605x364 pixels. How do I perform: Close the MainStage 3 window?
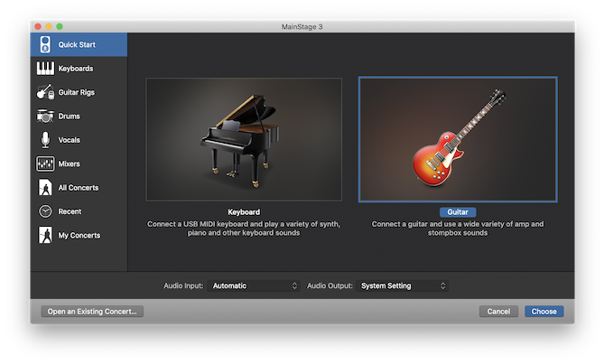coord(38,26)
